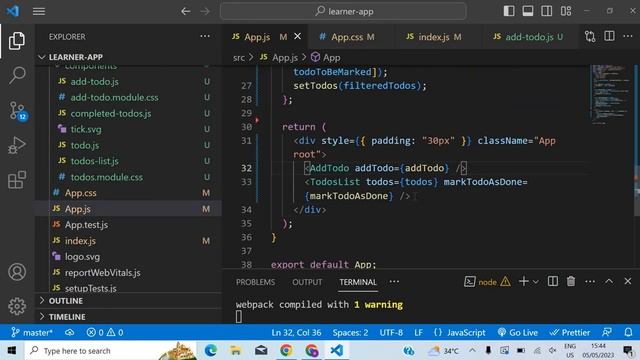
Task: Open notifications bell in status bar
Action: tap(628, 333)
